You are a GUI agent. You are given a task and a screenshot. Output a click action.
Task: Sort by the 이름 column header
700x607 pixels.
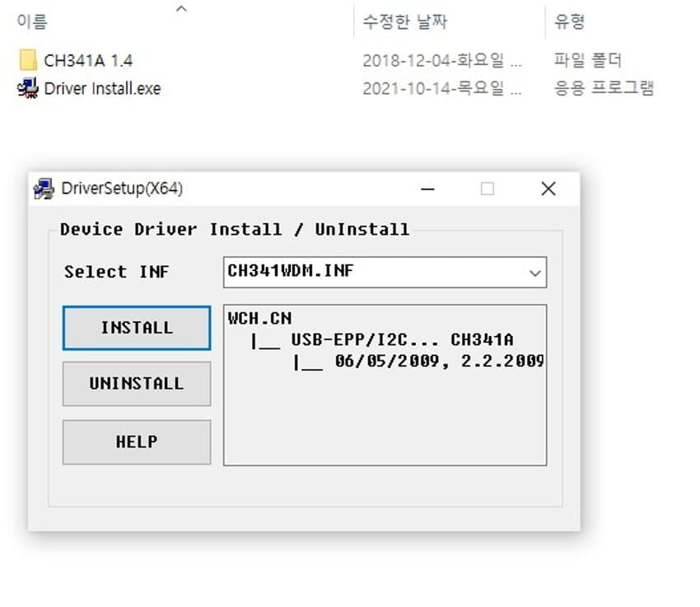32,21
